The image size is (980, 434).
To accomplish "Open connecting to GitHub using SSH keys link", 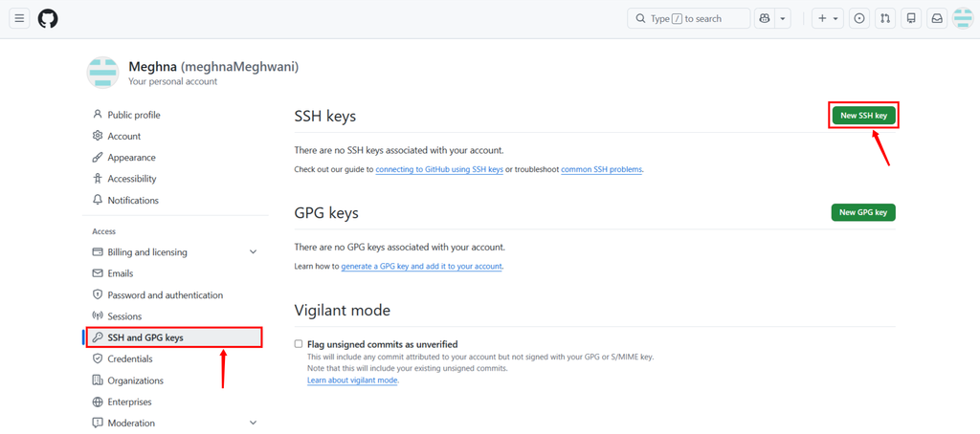I will click(x=439, y=169).
